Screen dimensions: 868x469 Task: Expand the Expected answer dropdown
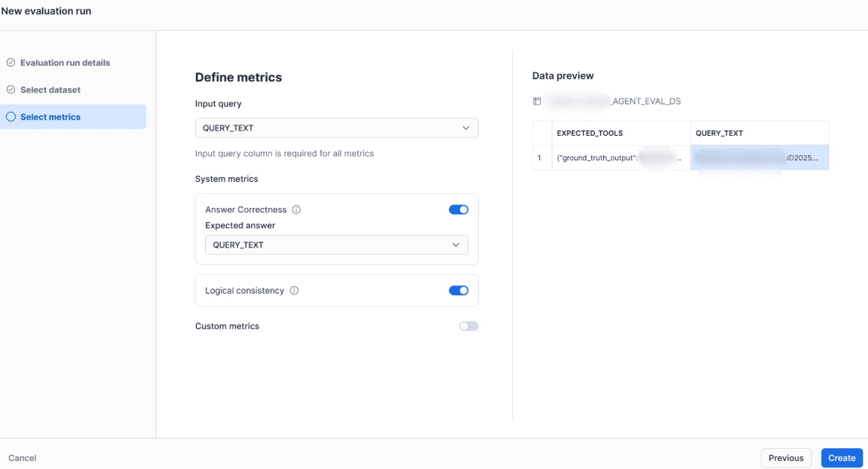336,245
